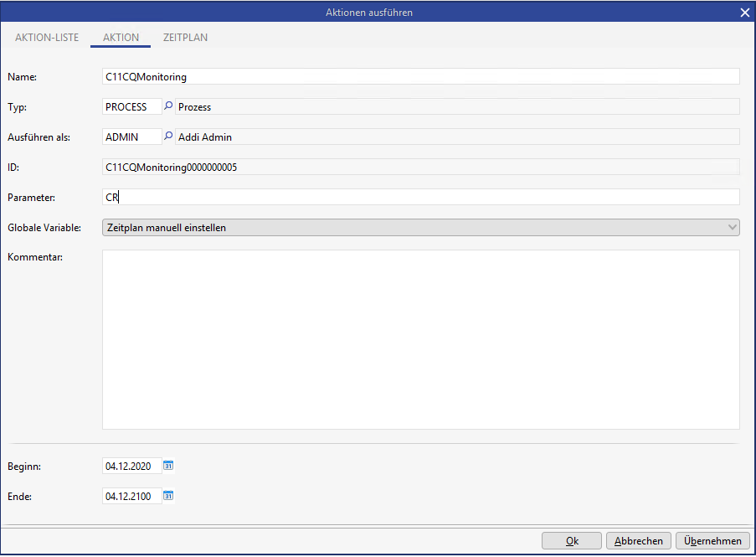Open the calendar picker for Ende date
Viewport: 756px width, 557px height.
pyautogui.click(x=168, y=496)
